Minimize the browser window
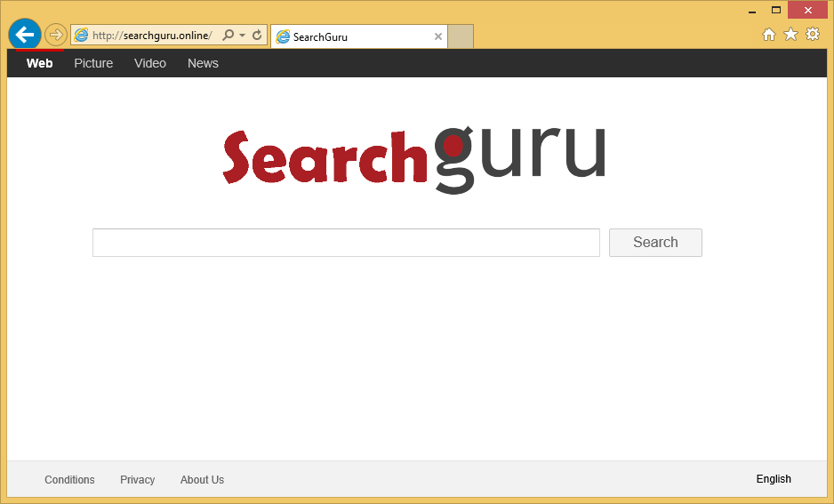Screen dimensions: 834x504 coord(752,10)
